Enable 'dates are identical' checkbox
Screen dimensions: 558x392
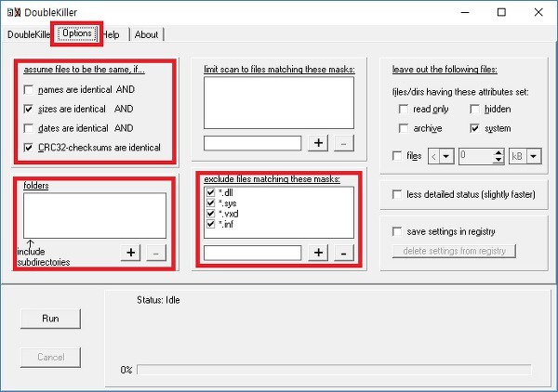point(29,128)
